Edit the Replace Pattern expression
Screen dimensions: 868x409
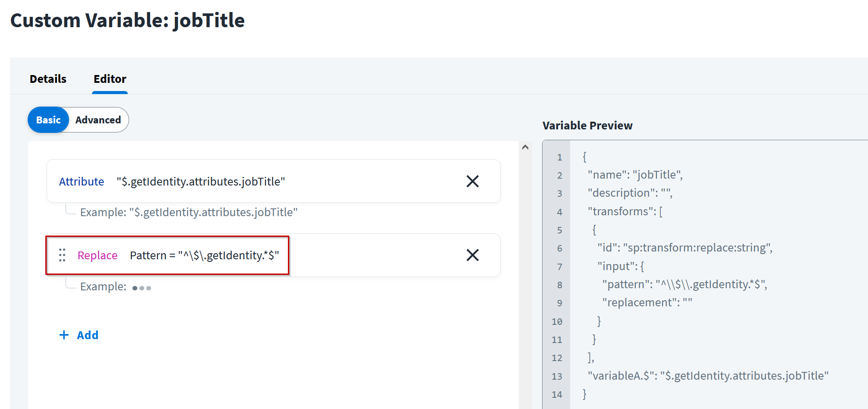pos(204,255)
